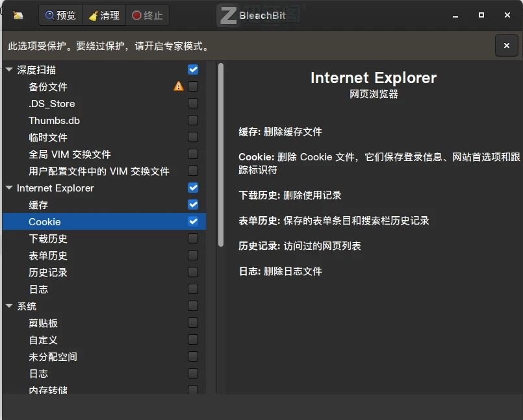523x420 pixels.
Task: Click the cleaner list vertical scrollbar
Action: (221, 154)
